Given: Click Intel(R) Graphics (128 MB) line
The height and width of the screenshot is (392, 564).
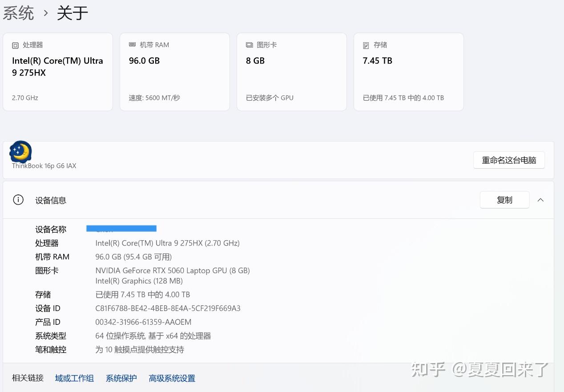Looking at the screenshot, I should pyautogui.click(x=139, y=281).
